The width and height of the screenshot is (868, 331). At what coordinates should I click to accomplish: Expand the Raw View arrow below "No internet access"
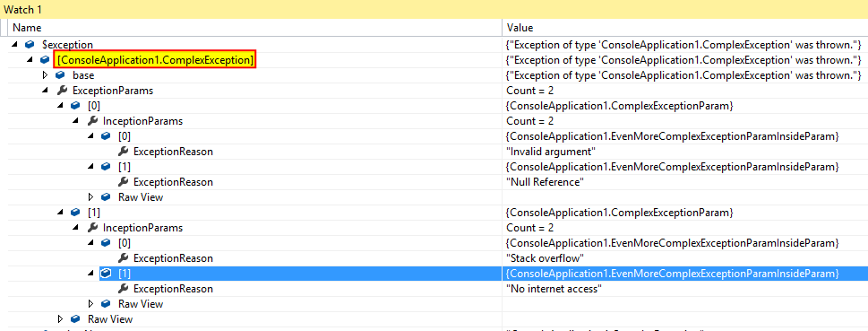tap(90, 304)
